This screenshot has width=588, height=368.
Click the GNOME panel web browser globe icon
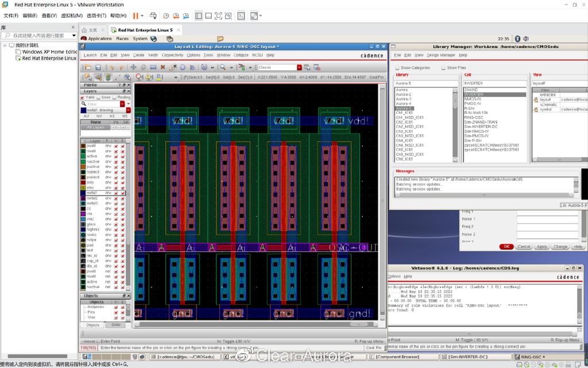coord(154,39)
